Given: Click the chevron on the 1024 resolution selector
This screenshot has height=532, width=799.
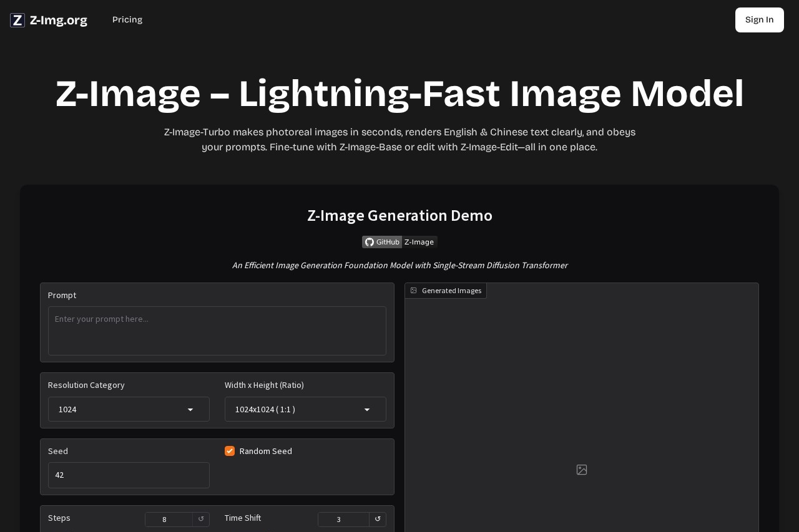Looking at the screenshot, I should tap(190, 410).
